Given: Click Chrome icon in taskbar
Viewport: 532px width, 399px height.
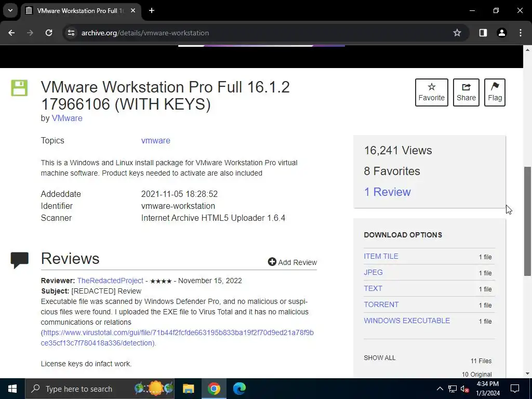Looking at the screenshot, I should point(214,389).
